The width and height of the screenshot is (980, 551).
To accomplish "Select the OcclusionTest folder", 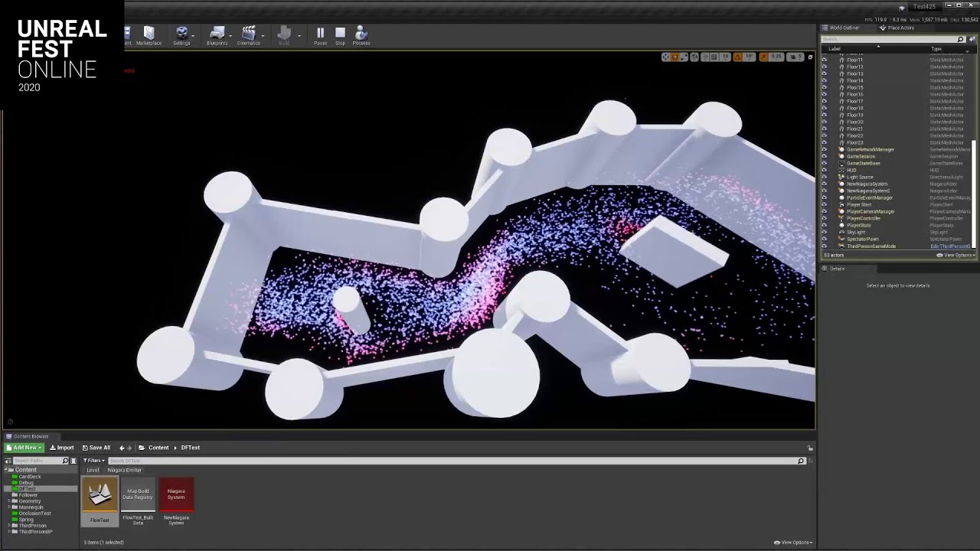I will tap(34, 514).
